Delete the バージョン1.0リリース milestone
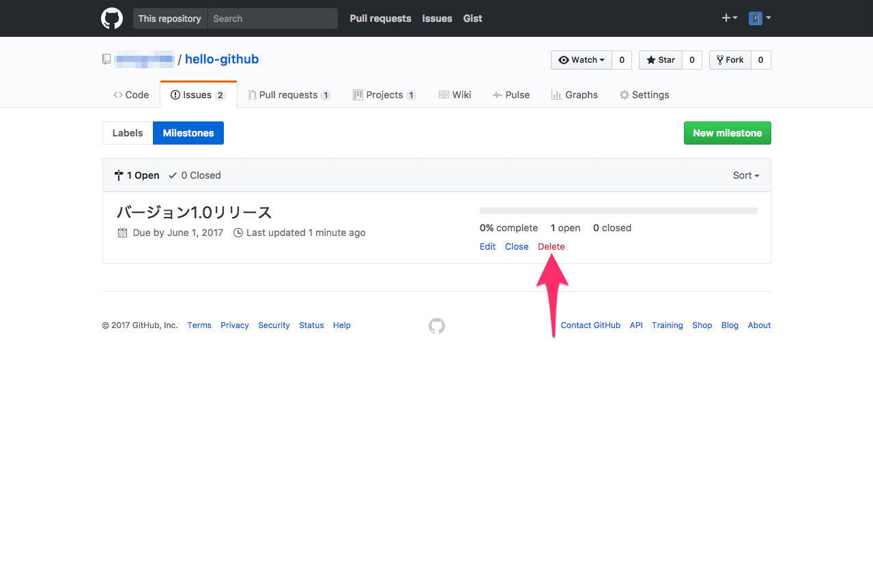Viewport: 873px width, 588px height. coord(551,246)
